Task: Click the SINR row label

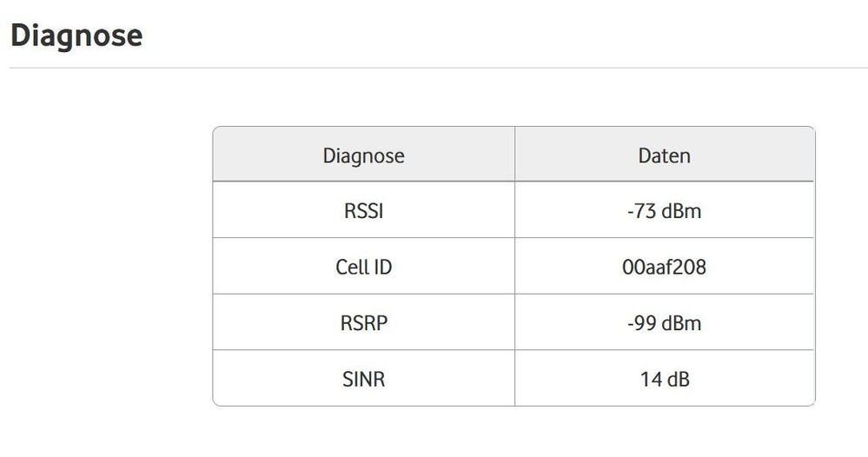Action: click(x=364, y=379)
